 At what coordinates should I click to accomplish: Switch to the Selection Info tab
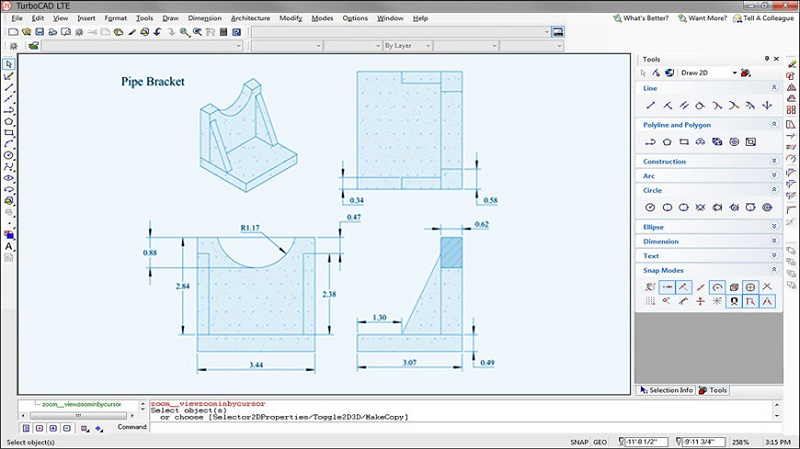pos(667,390)
